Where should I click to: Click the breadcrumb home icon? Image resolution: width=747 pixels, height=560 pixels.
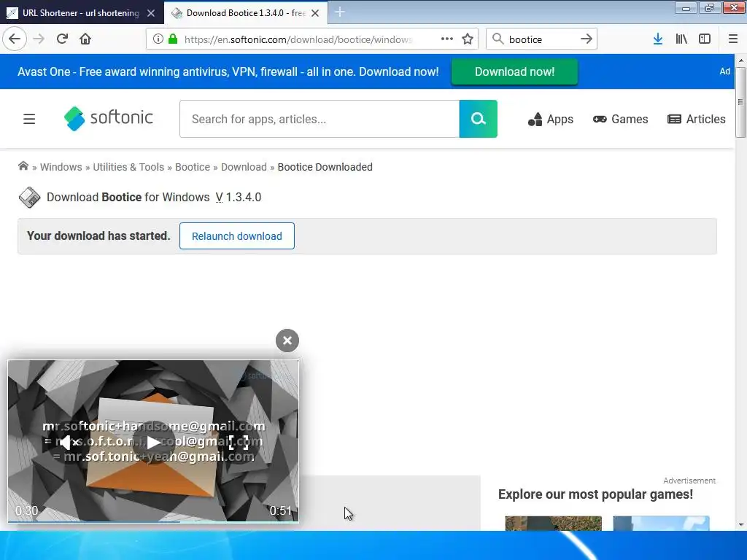(23, 166)
